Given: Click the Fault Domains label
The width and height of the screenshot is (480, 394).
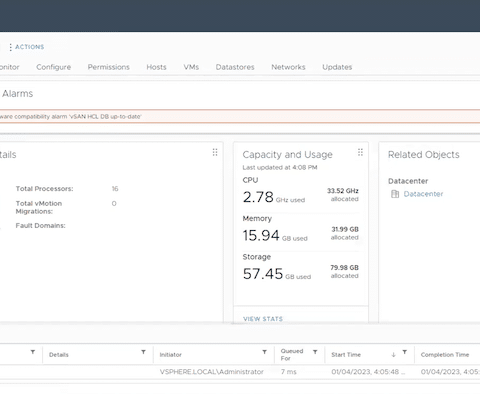Looking at the screenshot, I should pos(40,226).
